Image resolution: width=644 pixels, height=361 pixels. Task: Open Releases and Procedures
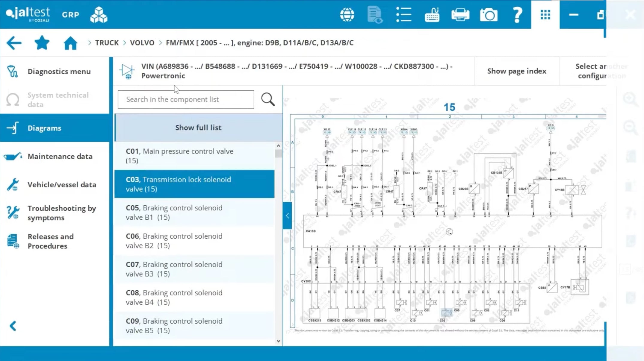(x=55, y=241)
